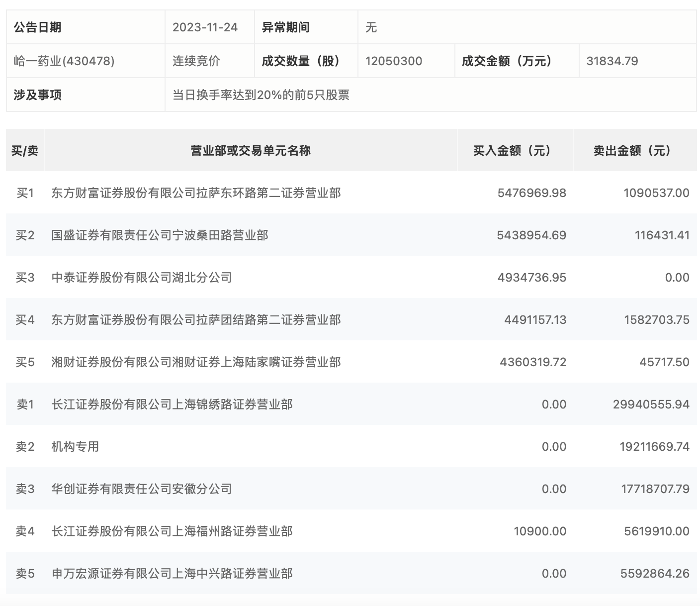Select sell amount 116431.41

pos(662,235)
